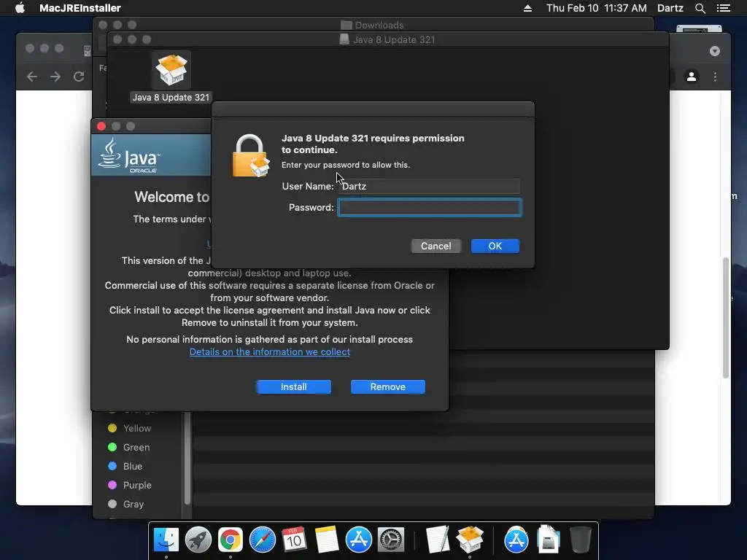Viewport: 747px width, 560px height.
Task: Click the Finder sidebar scrollbar
Action: (187, 458)
